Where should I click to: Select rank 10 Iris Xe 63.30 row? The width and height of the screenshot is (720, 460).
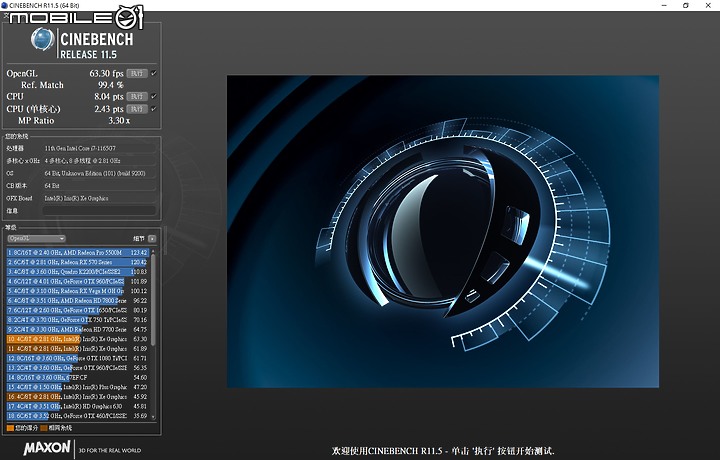(78, 339)
